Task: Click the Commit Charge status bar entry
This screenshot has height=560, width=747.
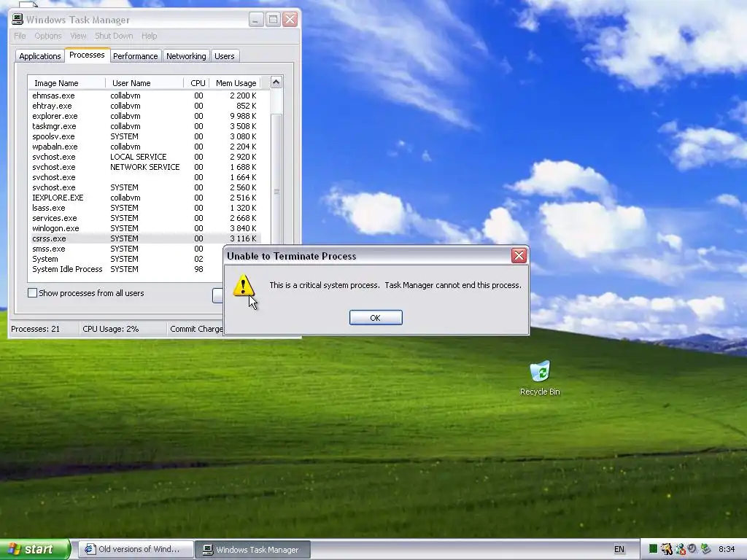Action: click(x=196, y=329)
